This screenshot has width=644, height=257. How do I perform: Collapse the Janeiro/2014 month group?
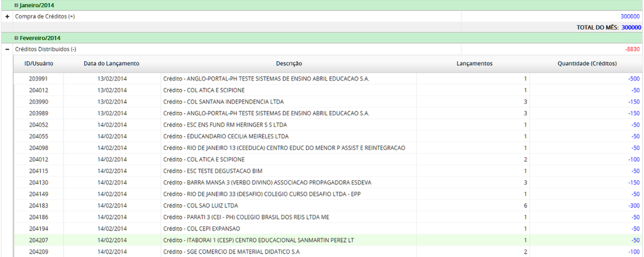point(17,6)
